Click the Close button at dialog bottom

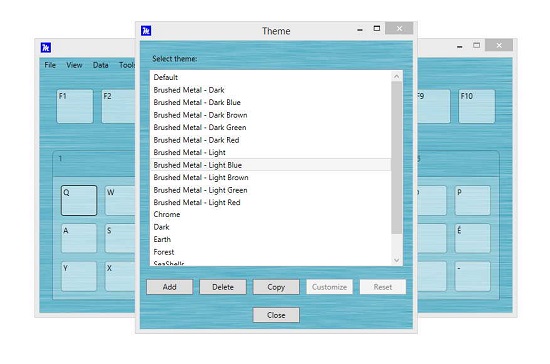tap(276, 315)
